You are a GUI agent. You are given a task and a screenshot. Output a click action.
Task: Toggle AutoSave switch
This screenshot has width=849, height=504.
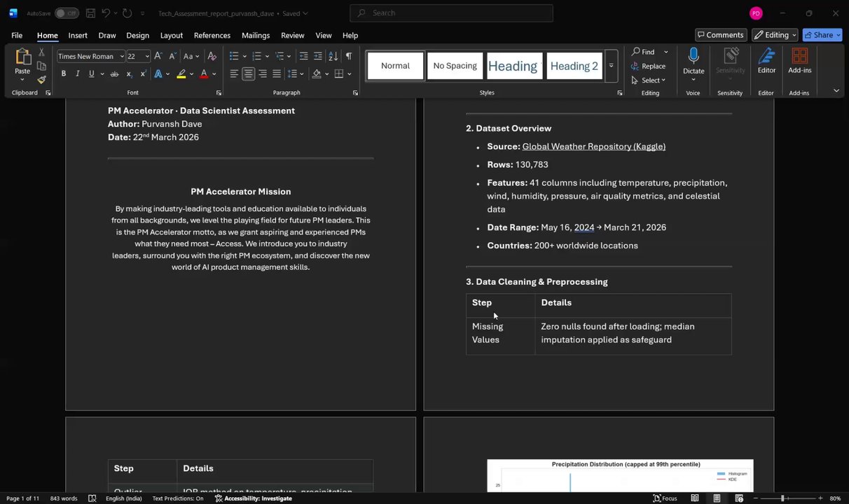(67, 13)
